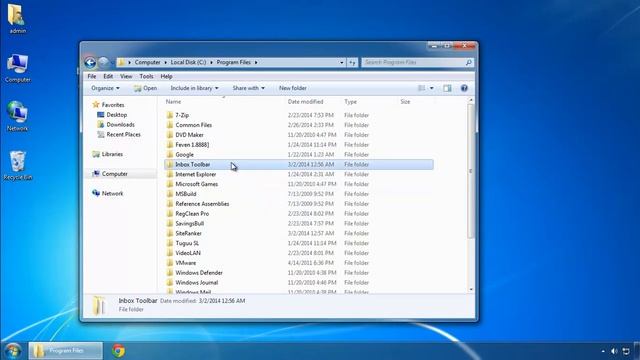Click Local Disk (C:) in the address path

(x=188, y=62)
